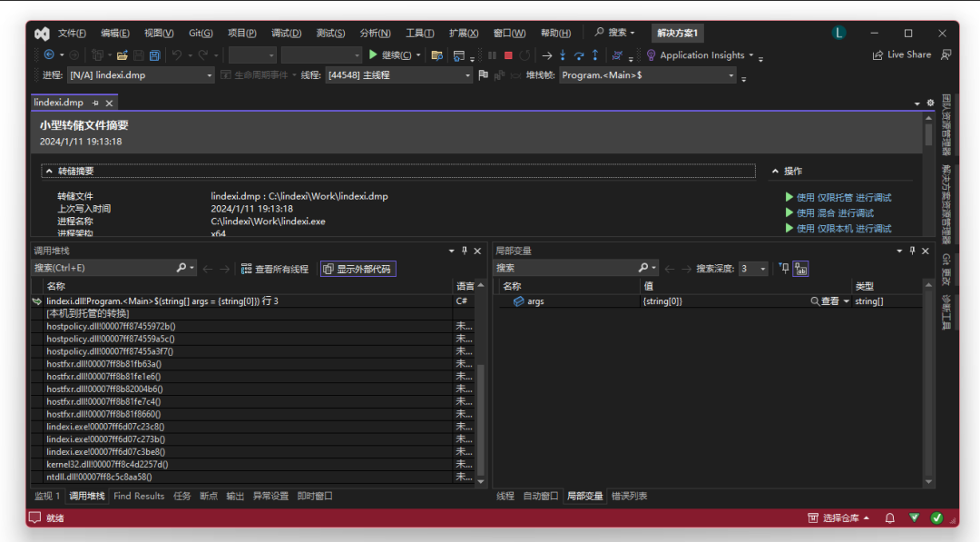Open the Continue button dropdown arrow

[x=418, y=55]
